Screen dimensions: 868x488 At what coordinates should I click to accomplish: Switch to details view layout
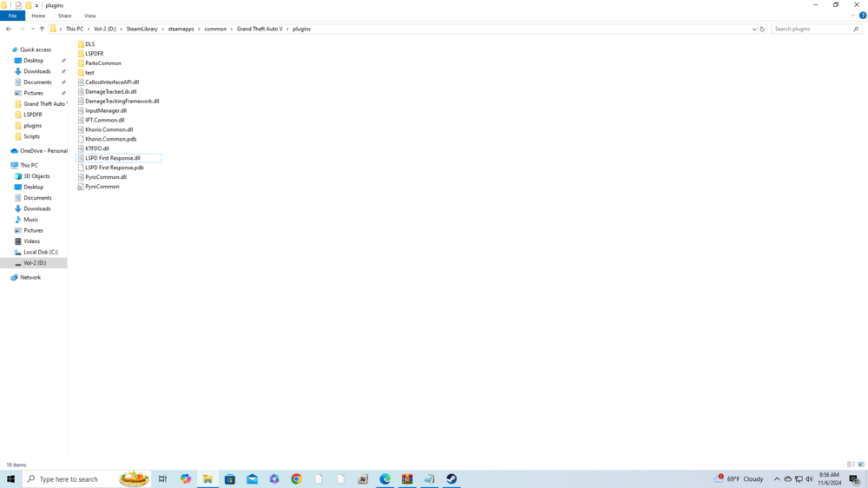click(851, 465)
